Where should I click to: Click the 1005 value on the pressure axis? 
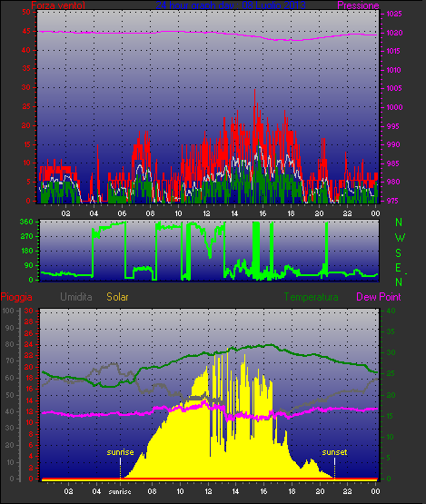tap(394, 88)
